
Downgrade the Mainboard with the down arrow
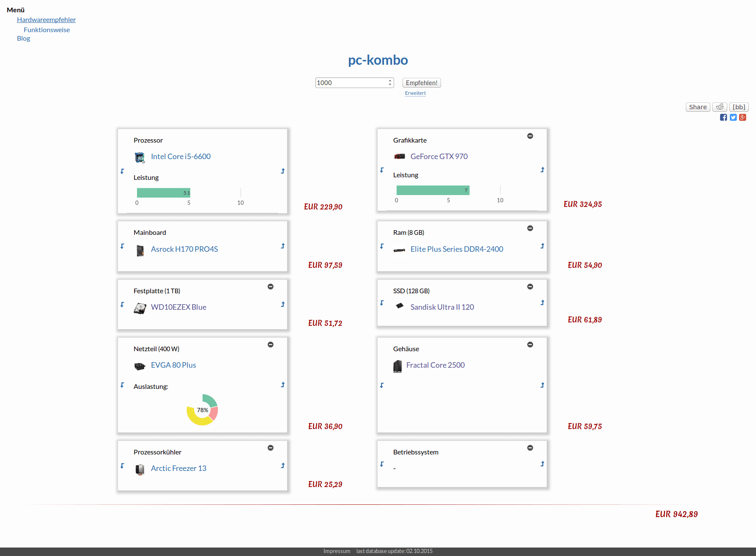tap(122, 246)
